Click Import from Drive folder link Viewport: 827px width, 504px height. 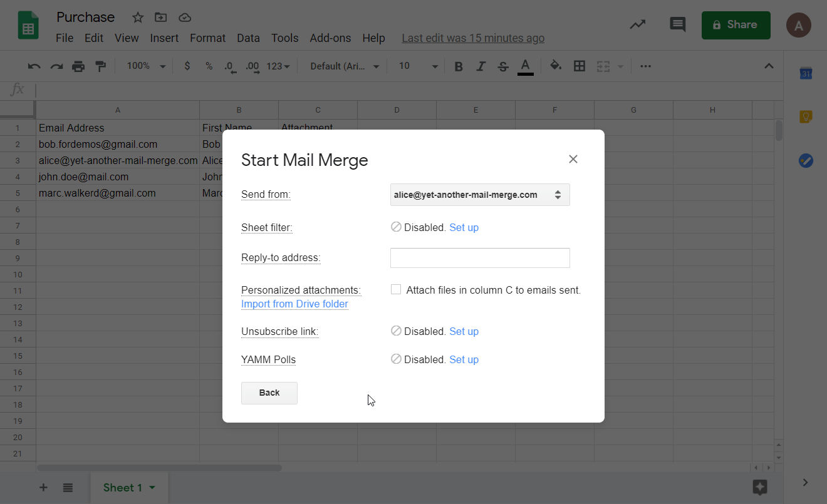coord(294,304)
